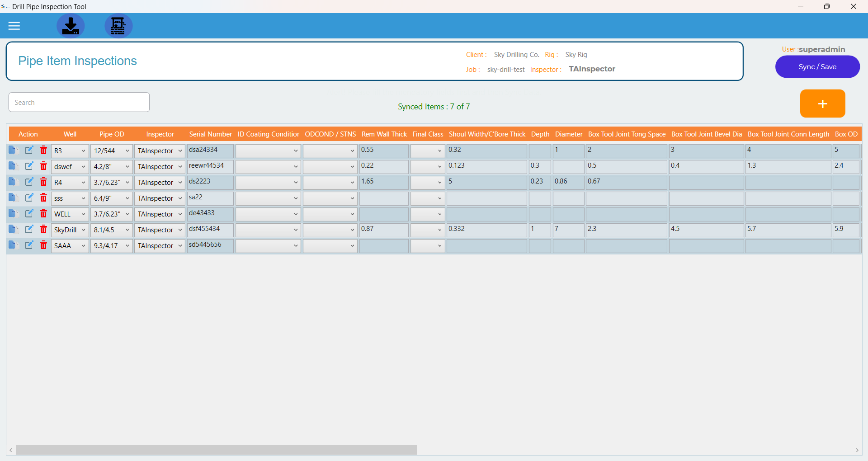Image resolution: width=868 pixels, height=461 pixels.
Task: Click the Sync / Save button
Action: (817, 67)
